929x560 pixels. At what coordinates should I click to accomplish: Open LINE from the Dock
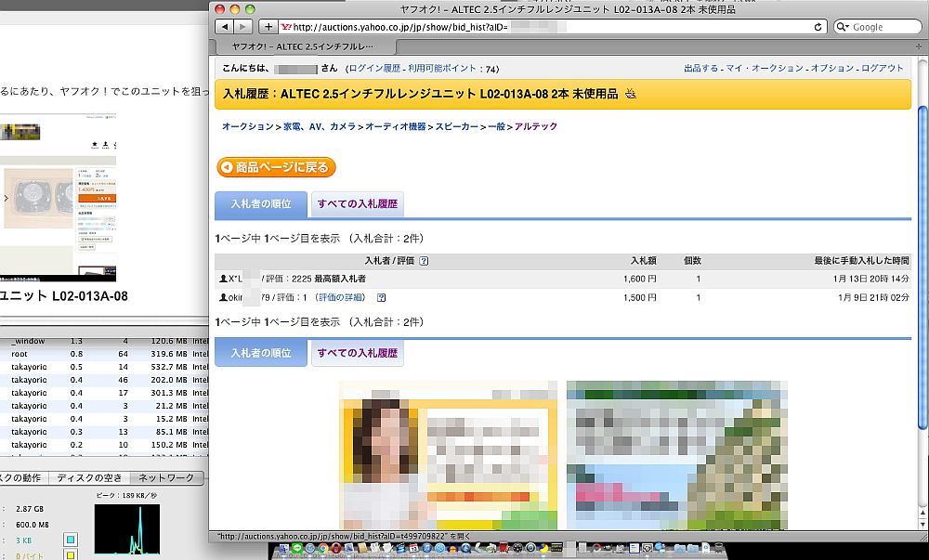click(x=297, y=549)
